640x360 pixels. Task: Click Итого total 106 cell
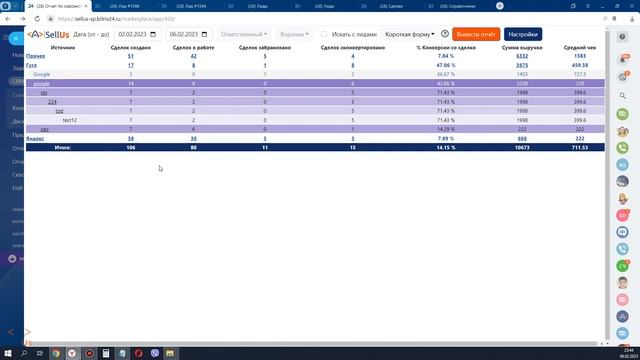tap(131, 147)
